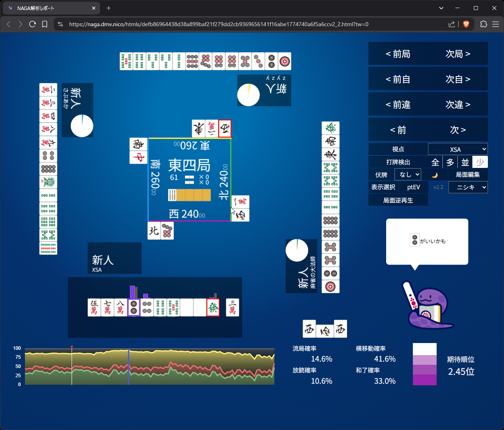Expand the 伏牌 なし dropdown
The height and width of the screenshot is (430, 504).
click(x=407, y=175)
